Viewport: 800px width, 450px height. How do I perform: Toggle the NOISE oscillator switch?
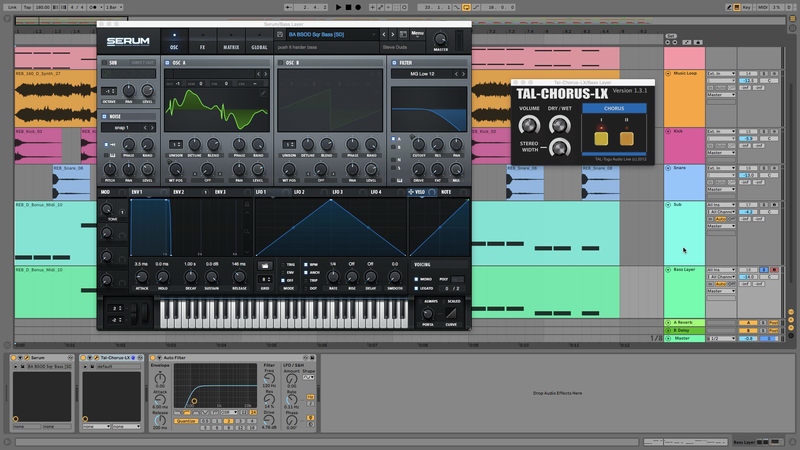pyautogui.click(x=104, y=116)
